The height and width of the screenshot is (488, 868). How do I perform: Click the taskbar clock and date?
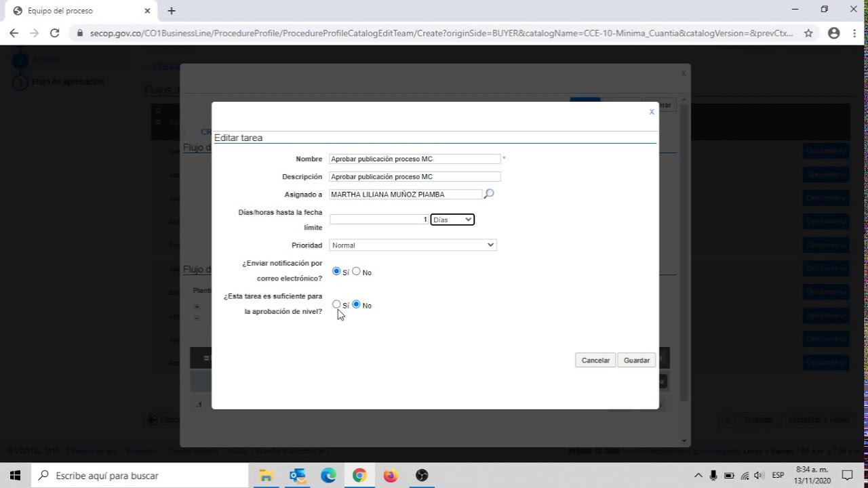(812, 475)
